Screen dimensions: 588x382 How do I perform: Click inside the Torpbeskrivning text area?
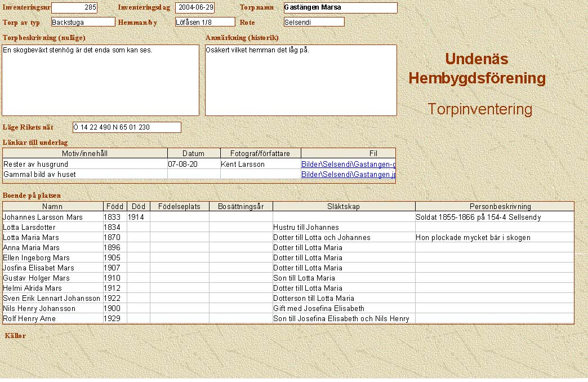coord(101,80)
